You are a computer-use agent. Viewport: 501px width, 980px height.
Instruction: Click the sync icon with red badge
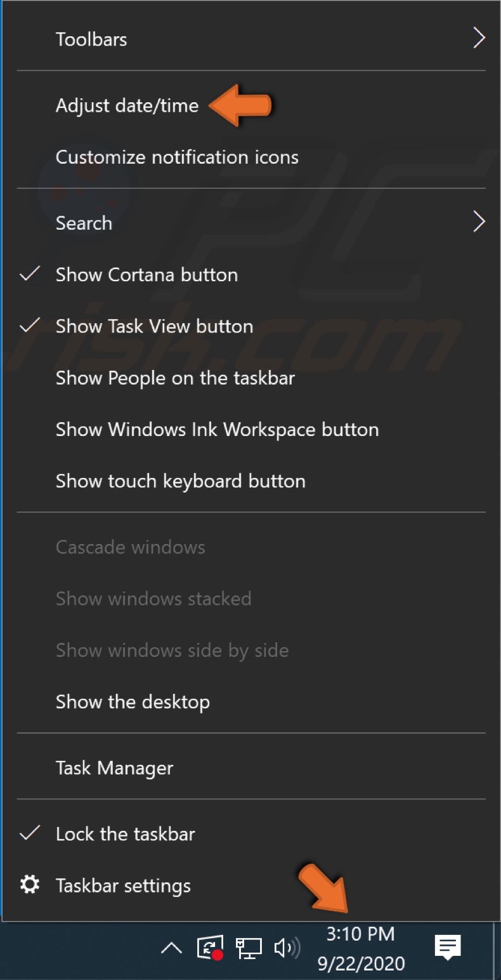click(x=209, y=948)
